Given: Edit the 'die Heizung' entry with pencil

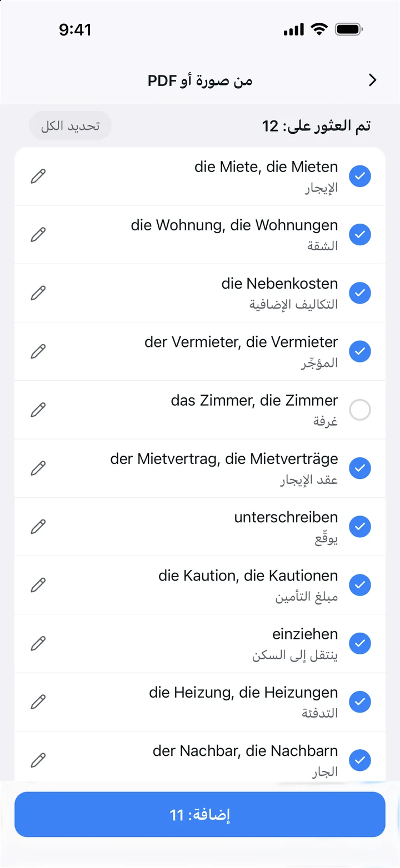Looking at the screenshot, I should 38,702.
